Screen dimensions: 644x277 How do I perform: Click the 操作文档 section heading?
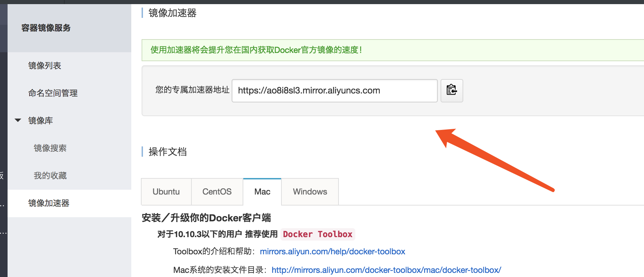click(168, 152)
